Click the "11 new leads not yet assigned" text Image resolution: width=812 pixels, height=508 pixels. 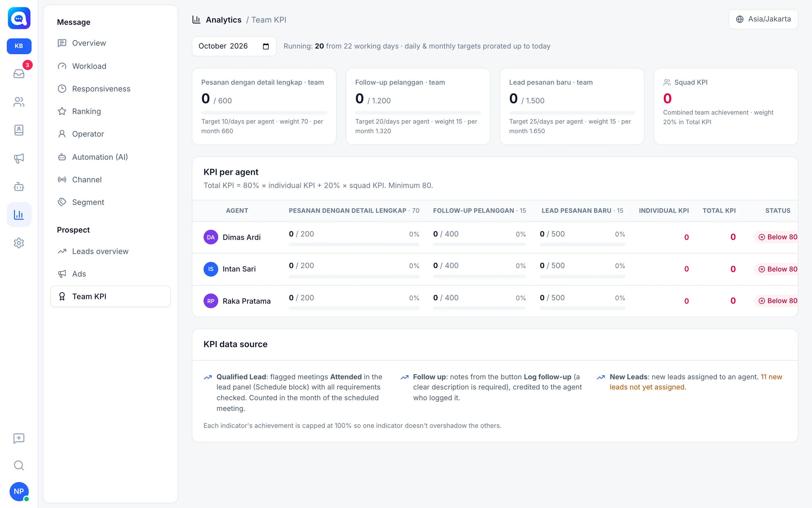pyautogui.click(x=696, y=382)
